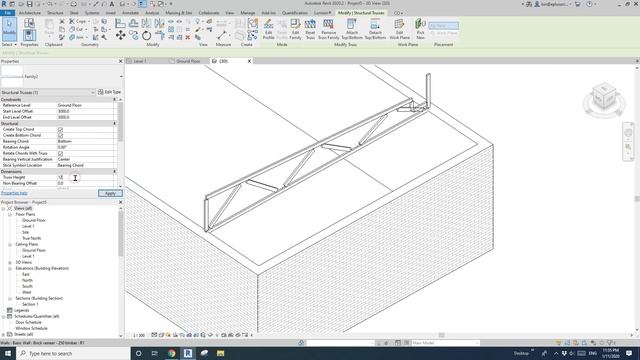Collapse the Dimensions section
This screenshot has width=640, height=360.
[114, 171]
